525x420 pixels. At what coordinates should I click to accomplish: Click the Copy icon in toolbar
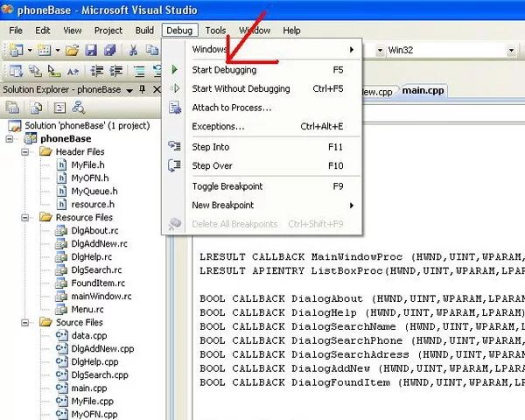point(152,51)
